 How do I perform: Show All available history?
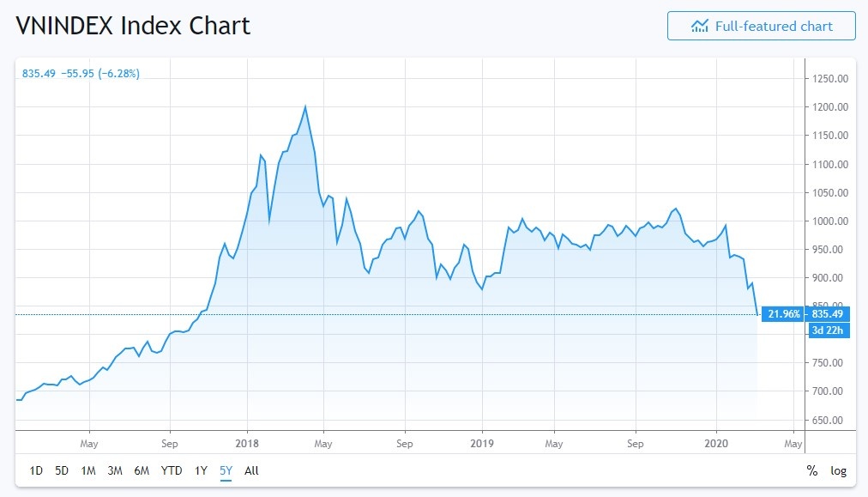(x=251, y=470)
